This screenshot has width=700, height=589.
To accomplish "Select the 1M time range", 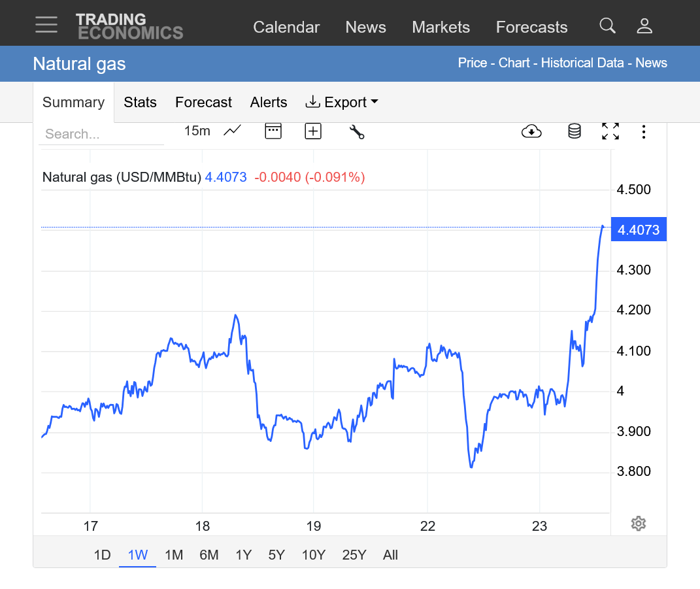I will coord(173,555).
